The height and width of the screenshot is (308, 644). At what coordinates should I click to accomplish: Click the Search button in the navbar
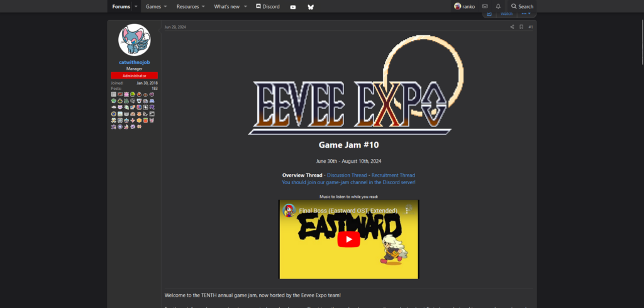click(x=522, y=6)
